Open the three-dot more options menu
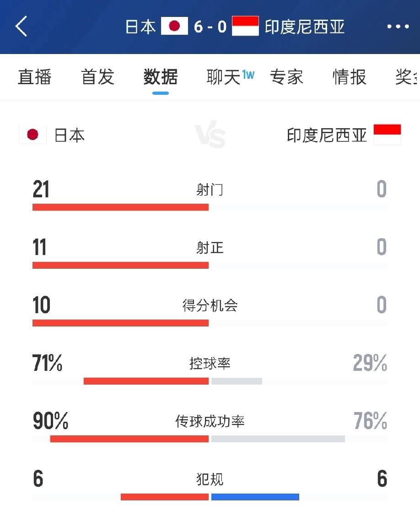The width and height of the screenshot is (420, 516). 398,27
